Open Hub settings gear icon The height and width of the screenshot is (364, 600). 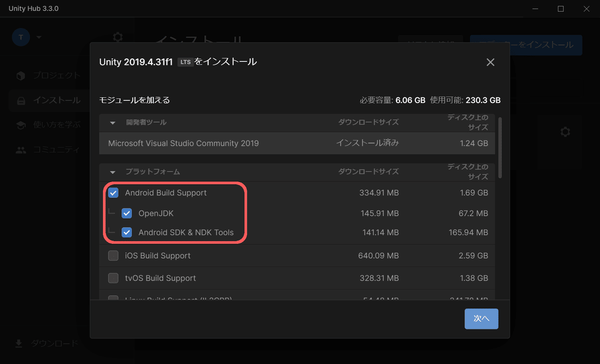[x=117, y=37]
